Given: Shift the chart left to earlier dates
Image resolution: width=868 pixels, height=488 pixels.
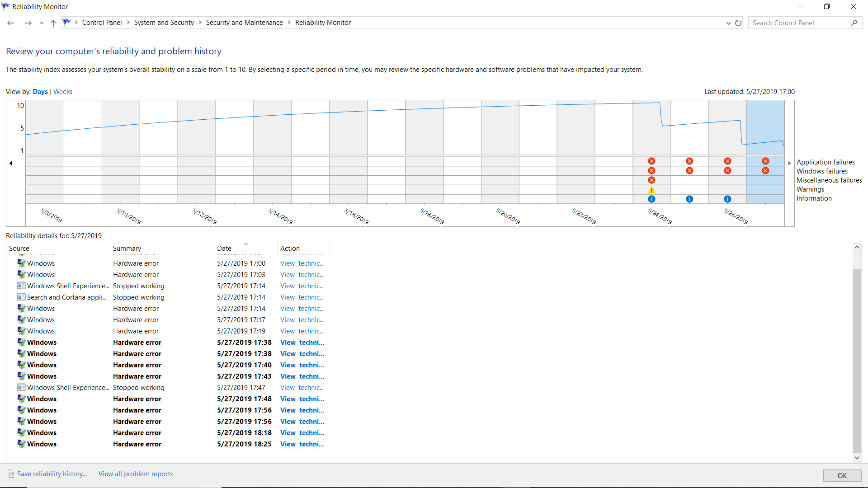Looking at the screenshot, I should pyautogui.click(x=11, y=163).
